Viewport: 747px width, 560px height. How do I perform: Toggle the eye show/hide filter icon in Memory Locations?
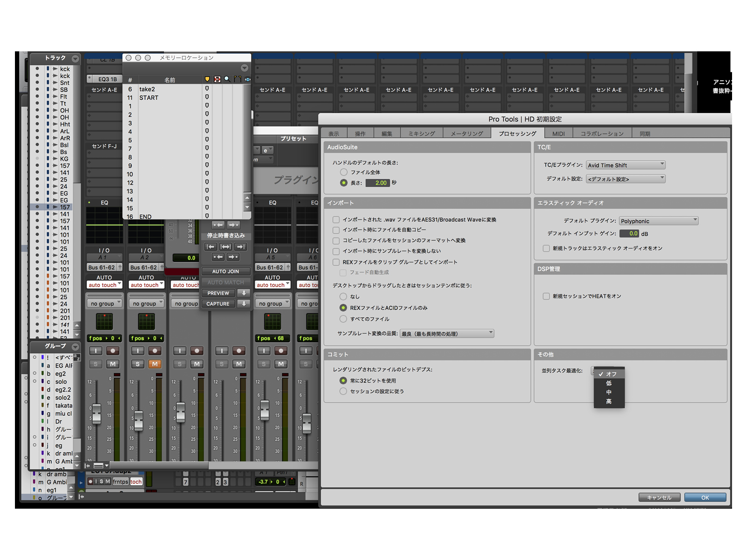click(248, 79)
